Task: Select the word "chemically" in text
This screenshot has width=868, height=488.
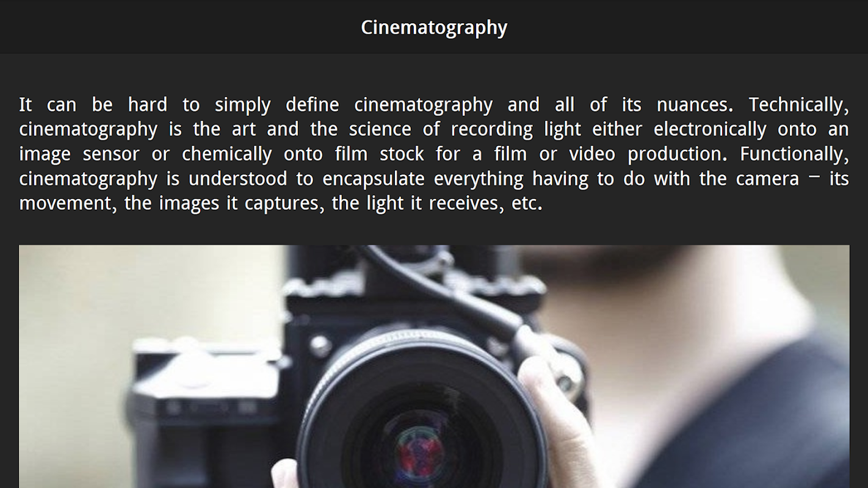Action: pos(226,154)
